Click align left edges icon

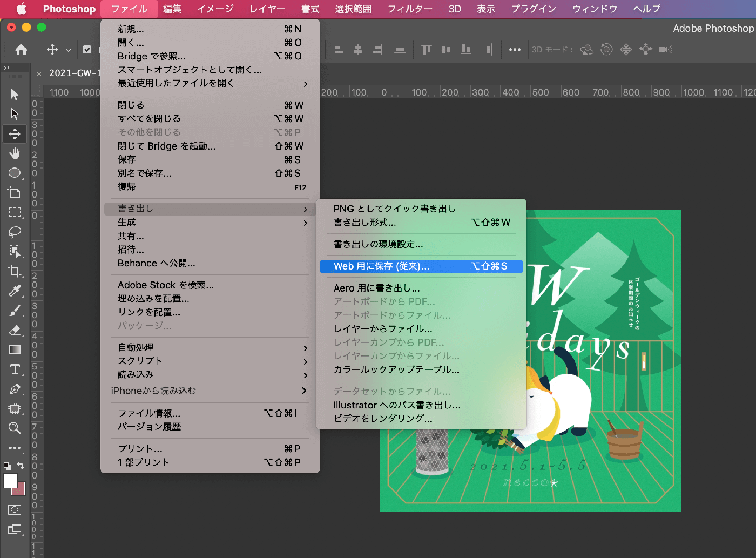click(x=338, y=50)
